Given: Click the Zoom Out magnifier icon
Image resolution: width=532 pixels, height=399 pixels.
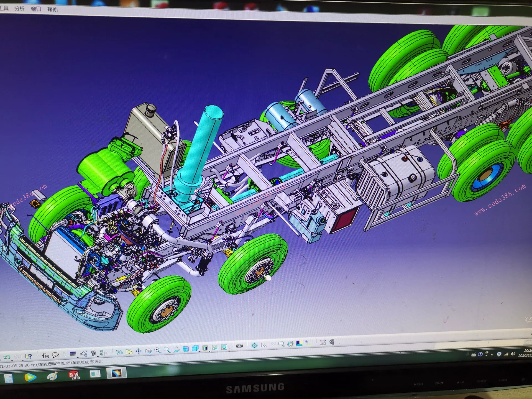Looking at the screenshot, I should pos(167,350).
